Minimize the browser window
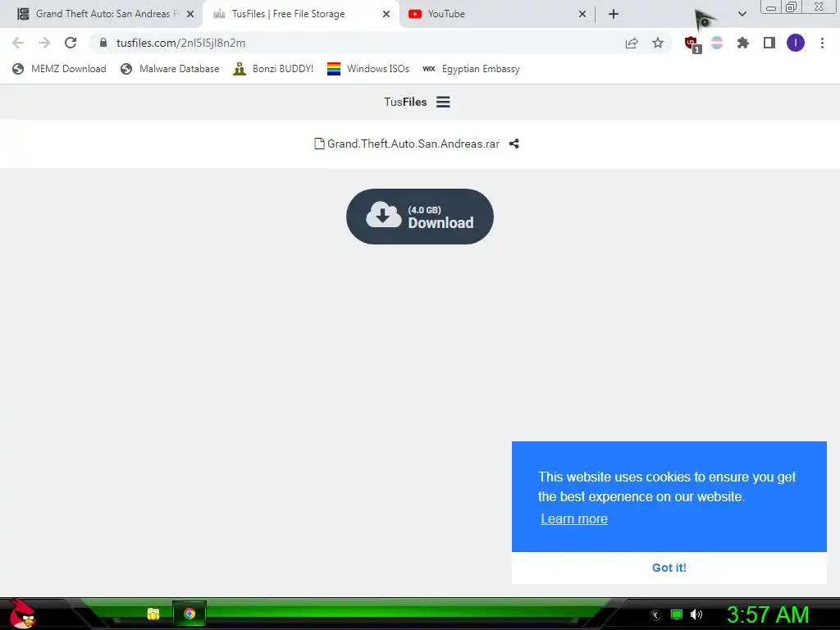 pos(771,7)
